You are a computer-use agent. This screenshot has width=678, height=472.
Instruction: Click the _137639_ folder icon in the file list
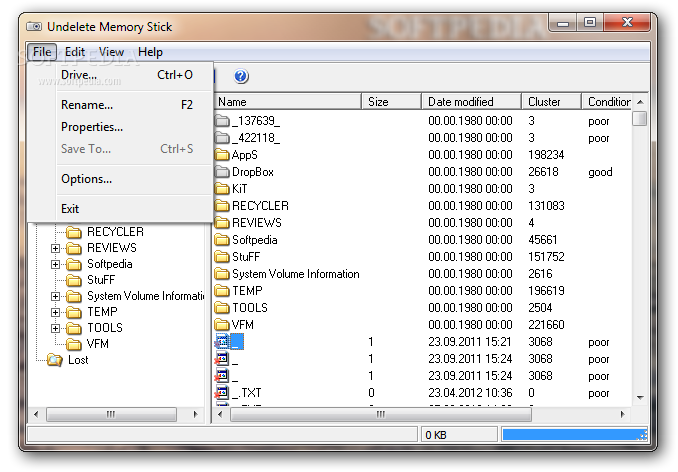tap(222, 121)
